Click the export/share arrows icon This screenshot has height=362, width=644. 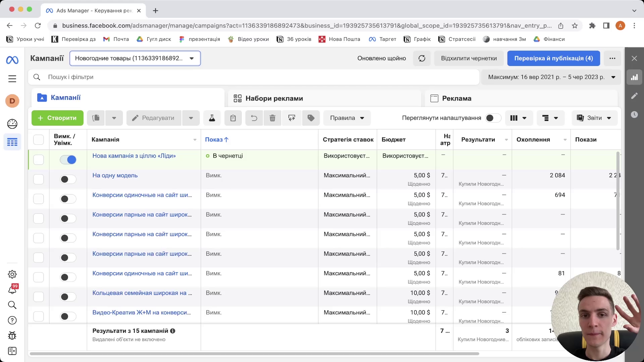pos(291,118)
